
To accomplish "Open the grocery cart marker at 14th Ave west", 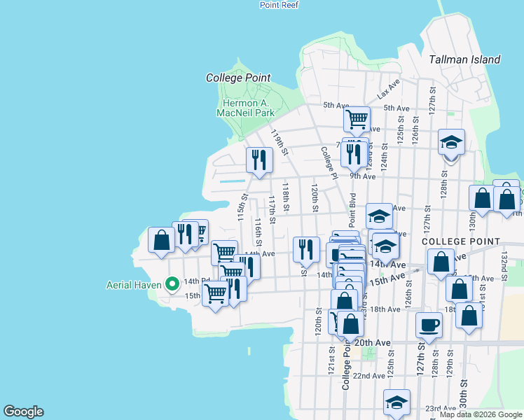I will tap(225, 251).
